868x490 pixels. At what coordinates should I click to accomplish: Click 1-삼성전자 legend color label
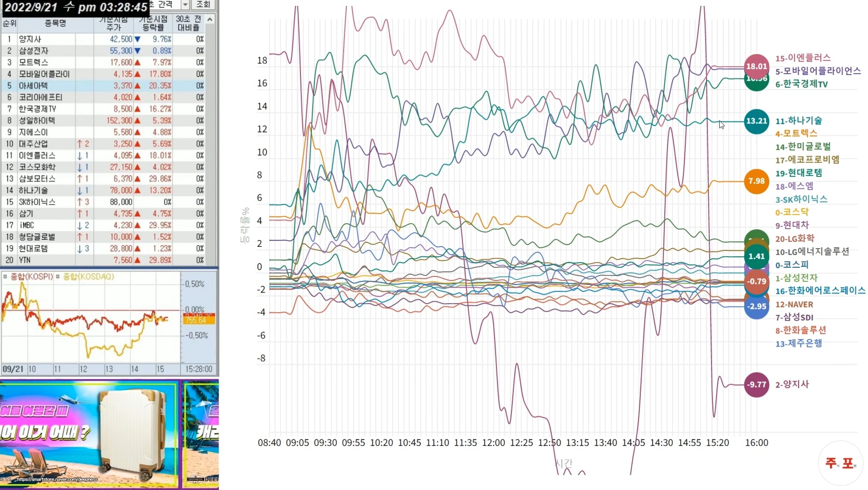click(796, 278)
